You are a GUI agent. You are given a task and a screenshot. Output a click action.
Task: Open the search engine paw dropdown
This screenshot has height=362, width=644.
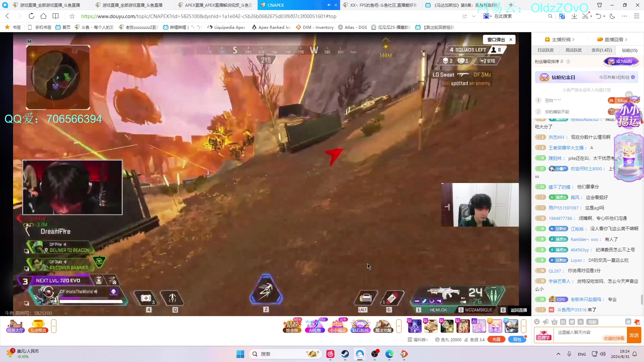(x=487, y=16)
